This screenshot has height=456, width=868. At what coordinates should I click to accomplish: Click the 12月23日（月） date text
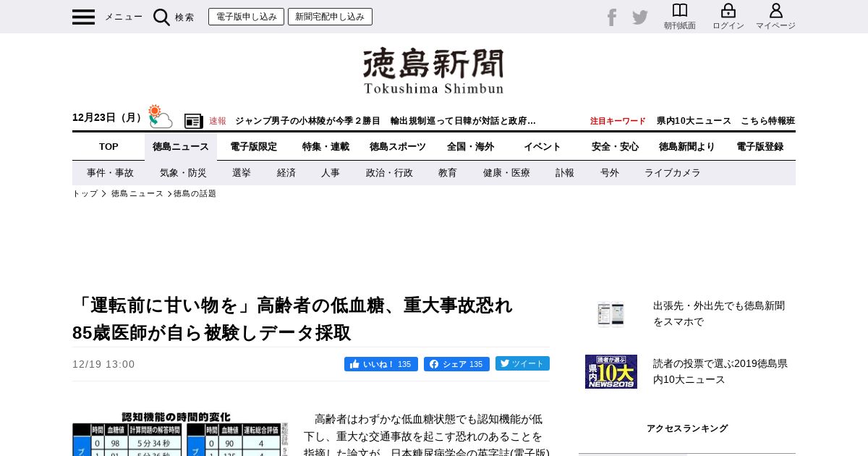[x=109, y=117]
